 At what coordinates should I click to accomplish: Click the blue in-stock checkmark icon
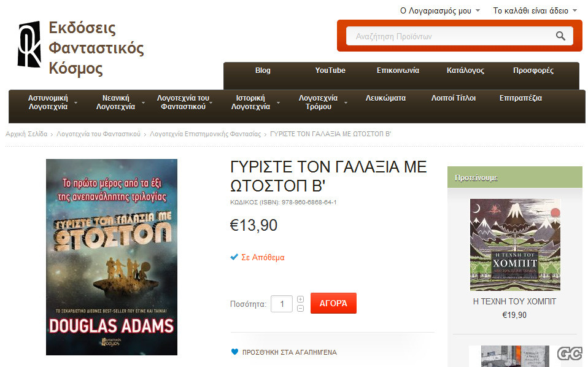[234, 257]
